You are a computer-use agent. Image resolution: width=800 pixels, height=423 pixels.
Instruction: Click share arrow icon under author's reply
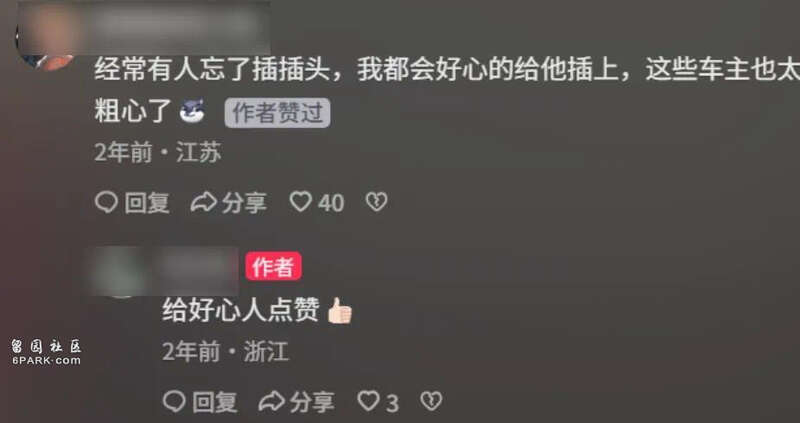(271, 402)
